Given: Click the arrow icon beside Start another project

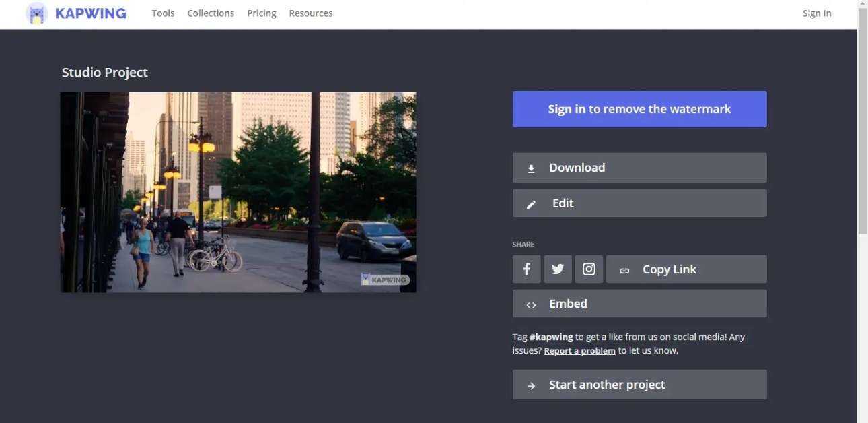Looking at the screenshot, I should point(531,385).
